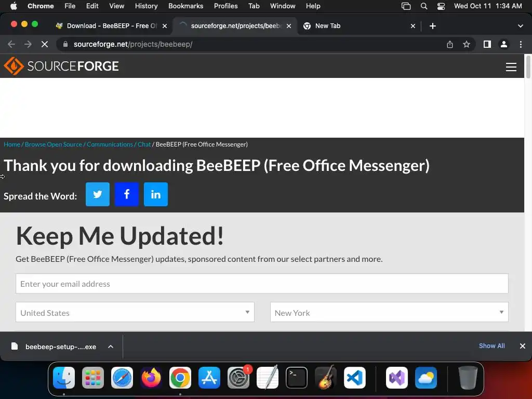Share on LinkedIn
532x399 pixels.
156,194
